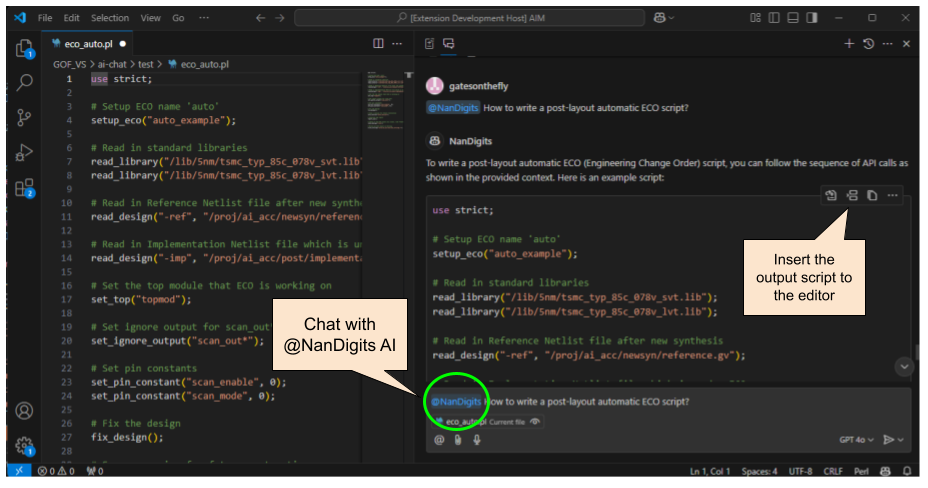Open the Selection menu

click(109, 18)
